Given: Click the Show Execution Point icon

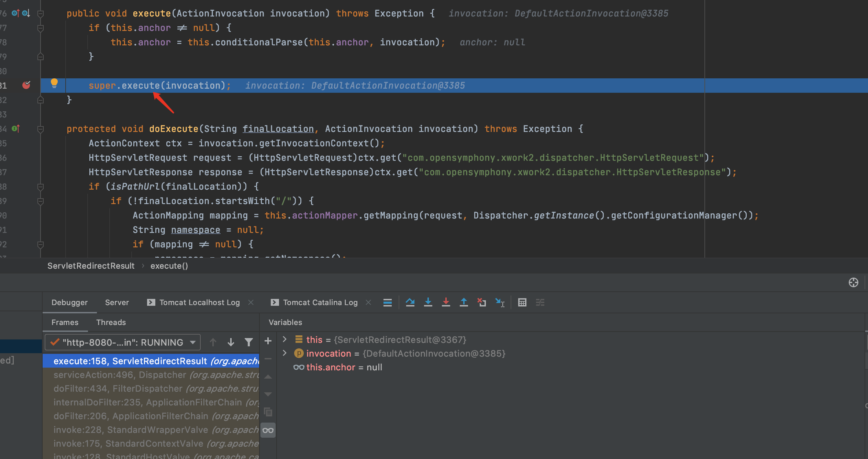Looking at the screenshot, I should point(387,302).
